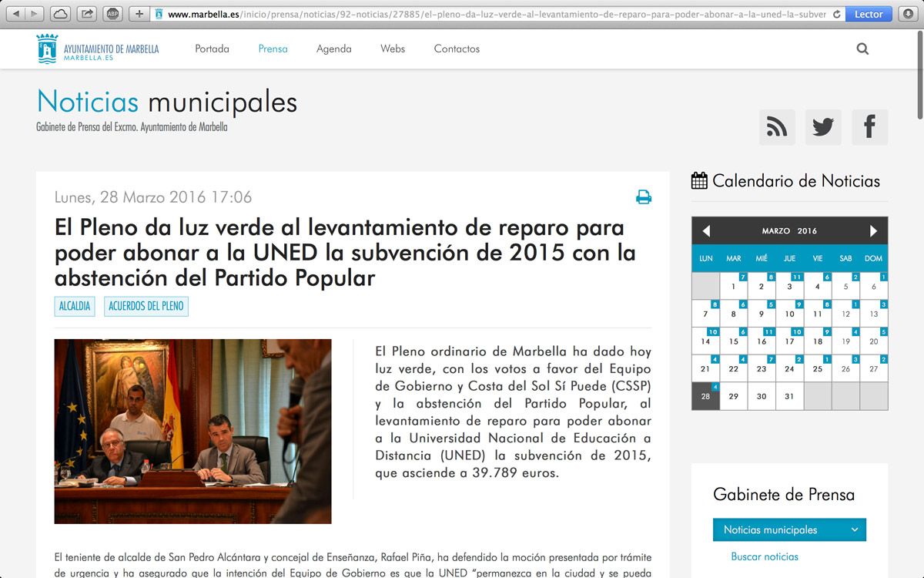Open the RSS feed icon

tap(777, 127)
